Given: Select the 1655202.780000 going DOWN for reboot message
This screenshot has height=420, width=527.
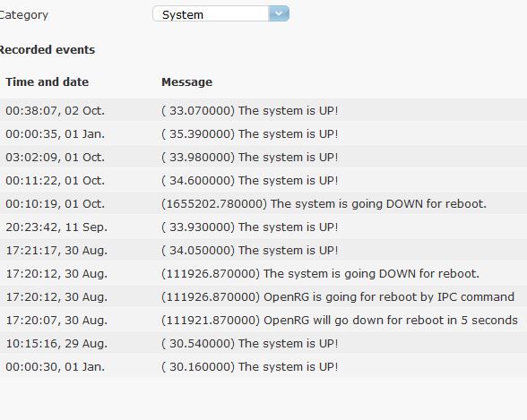Looking at the screenshot, I should click(x=324, y=204).
